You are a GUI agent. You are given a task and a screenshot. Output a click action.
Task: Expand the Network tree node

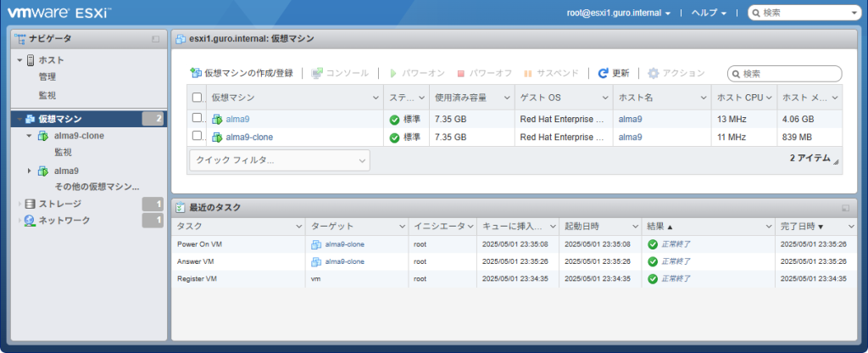coord(20,221)
